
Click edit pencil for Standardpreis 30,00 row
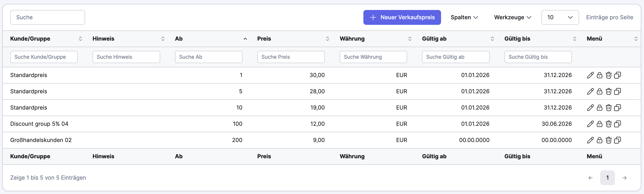coord(590,75)
